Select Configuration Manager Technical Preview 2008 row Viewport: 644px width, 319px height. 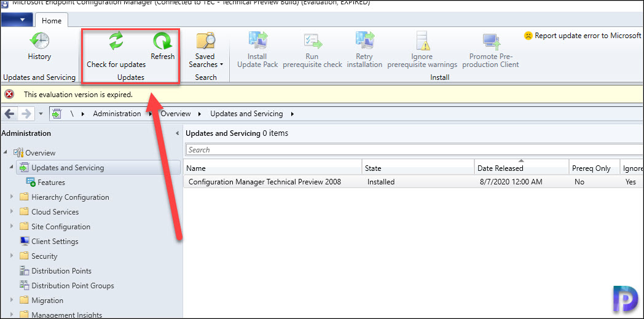pyautogui.click(x=414, y=182)
